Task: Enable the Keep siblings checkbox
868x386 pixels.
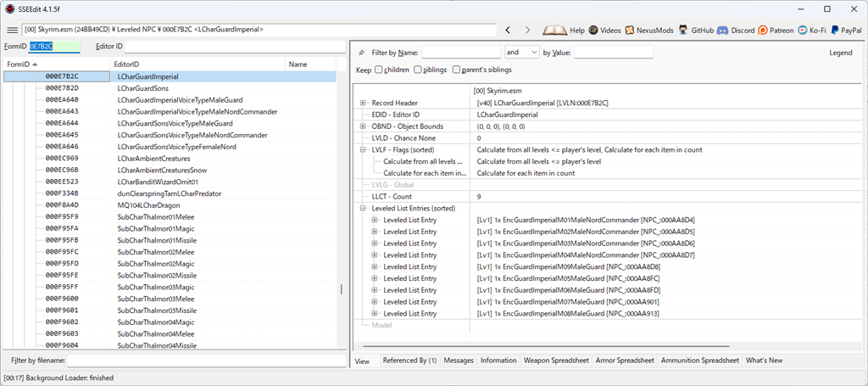Action: pyautogui.click(x=418, y=70)
